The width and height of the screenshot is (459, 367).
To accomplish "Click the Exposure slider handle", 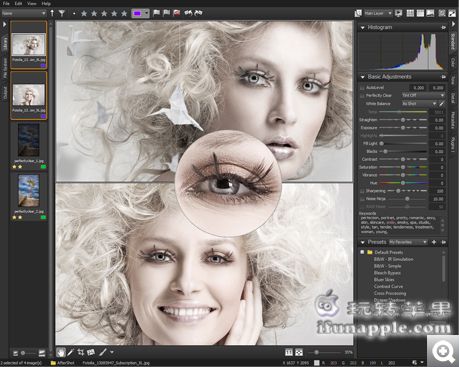I will [x=403, y=128].
